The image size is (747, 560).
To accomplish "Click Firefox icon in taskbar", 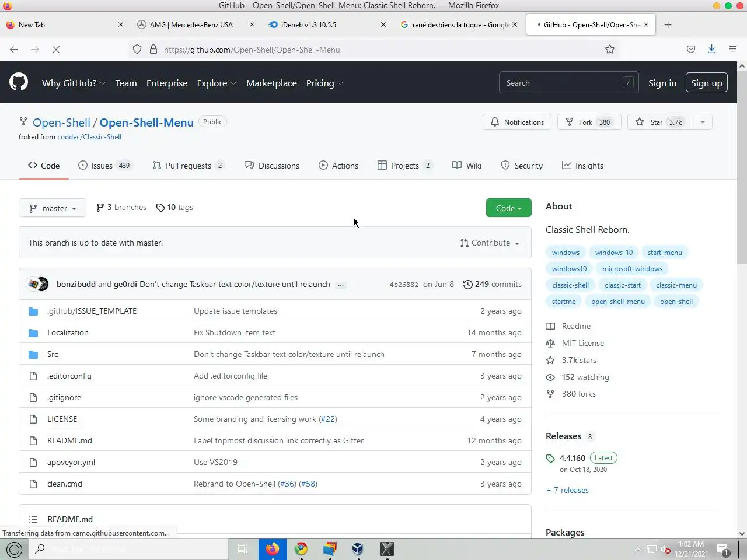I will (273, 549).
